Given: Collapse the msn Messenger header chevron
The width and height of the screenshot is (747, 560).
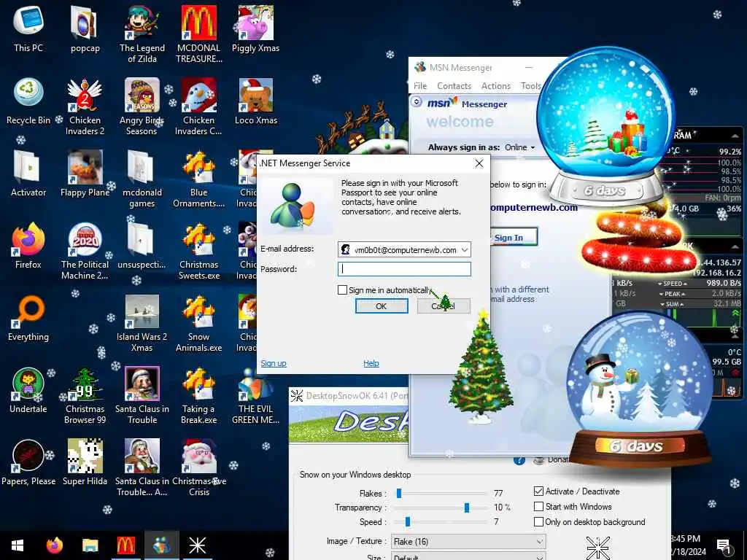Looking at the screenshot, I should coord(417,102).
